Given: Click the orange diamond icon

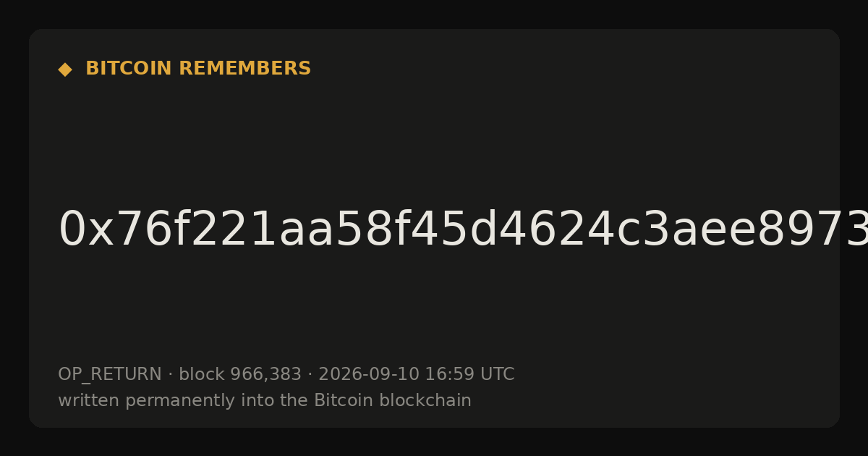Looking at the screenshot, I should pyautogui.click(x=65, y=69).
